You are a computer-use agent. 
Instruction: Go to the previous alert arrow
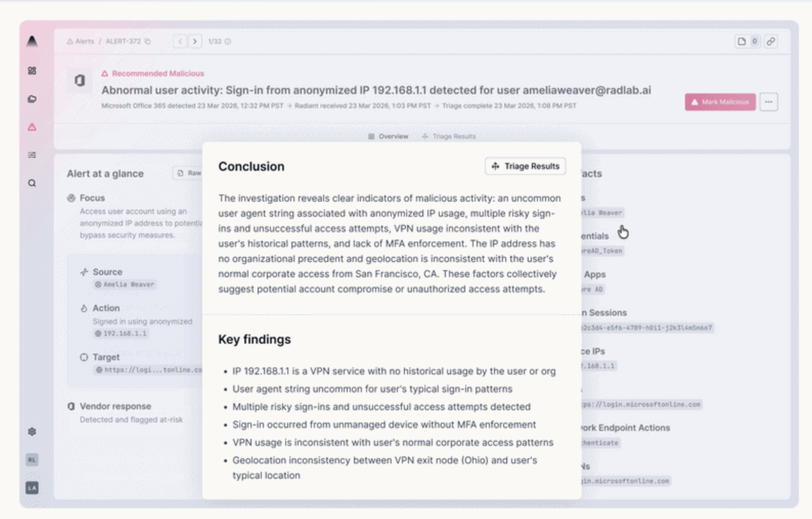point(180,41)
